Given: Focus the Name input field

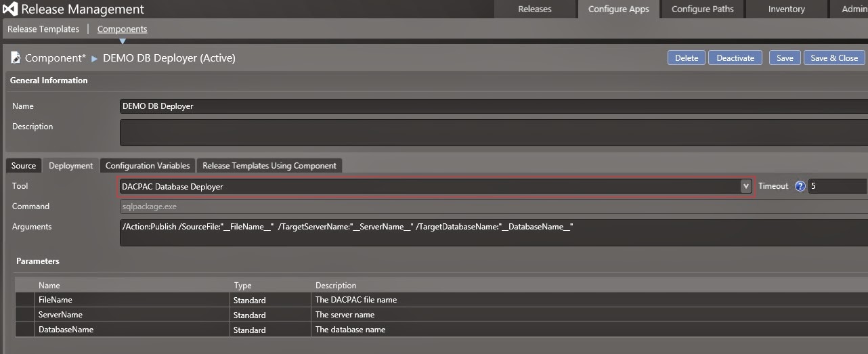Looking at the screenshot, I should [x=494, y=106].
